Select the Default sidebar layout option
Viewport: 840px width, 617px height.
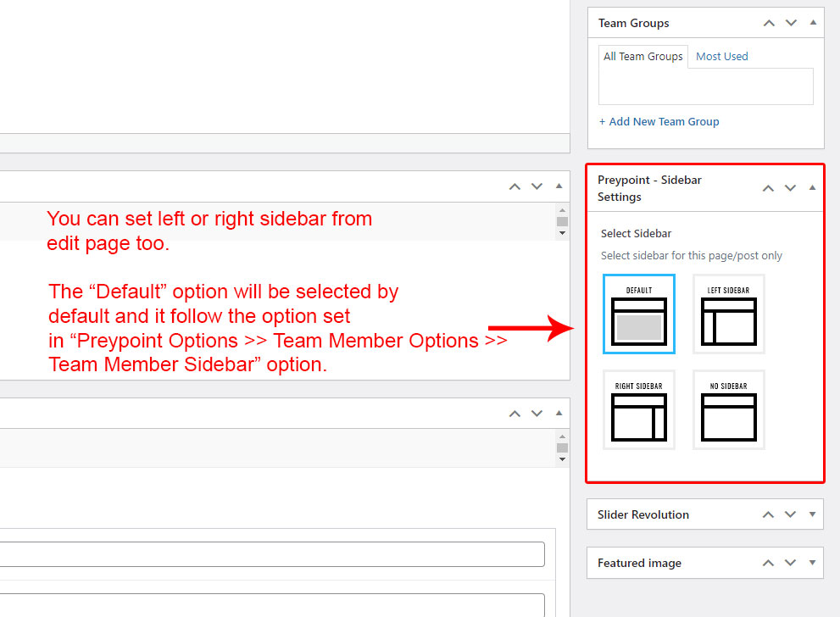[639, 314]
